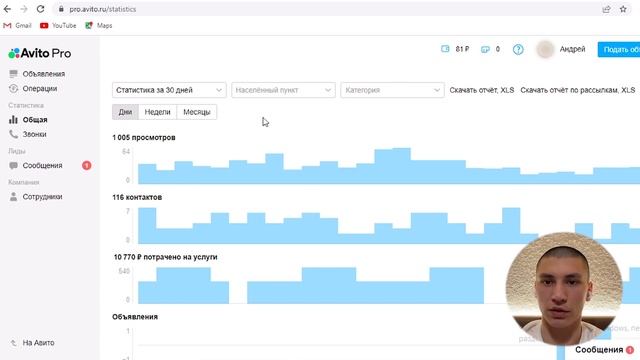Switch to Недели tab
The height and width of the screenshot is (360, 640).
(158, 112)
